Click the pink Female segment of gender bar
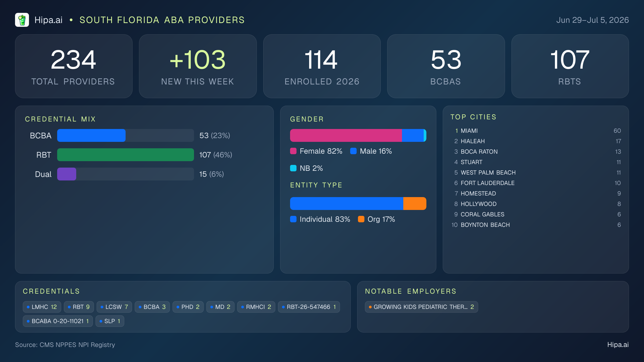The image size is (644, 362). click(x=346, y=135)
